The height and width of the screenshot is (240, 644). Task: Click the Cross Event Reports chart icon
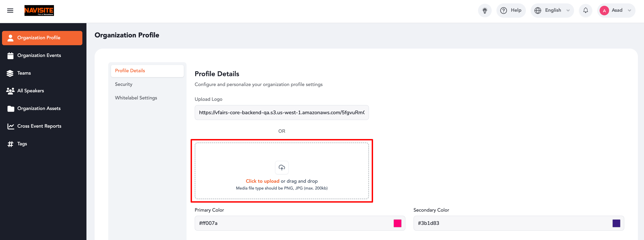click(11, 126)
